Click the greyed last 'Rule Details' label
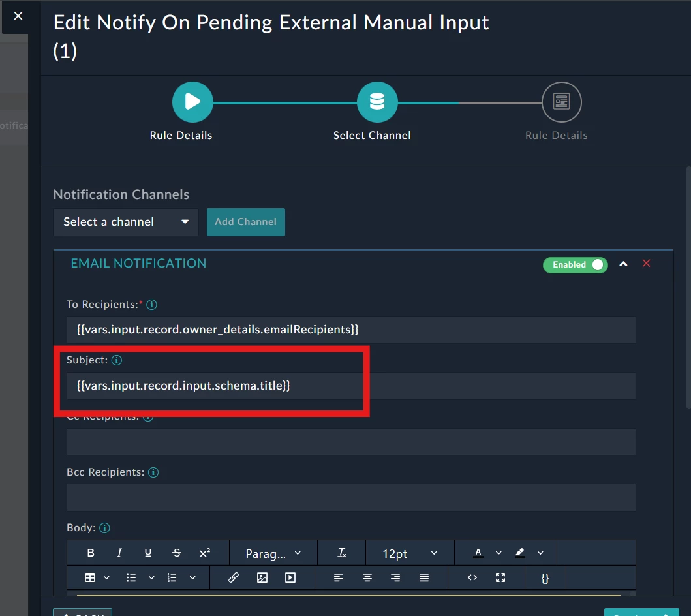This screenshot has width=691, height=616. coord(557,135)
